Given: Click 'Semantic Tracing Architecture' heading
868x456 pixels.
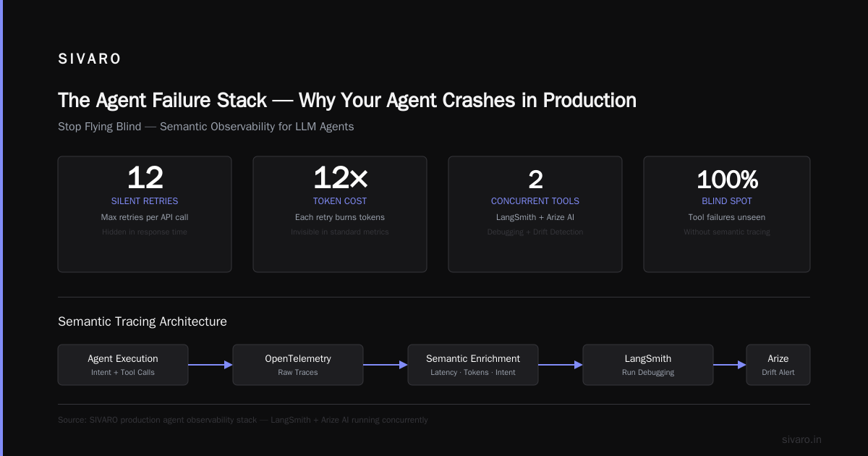Looking at the screenshot, I should [x=142, y=321].
